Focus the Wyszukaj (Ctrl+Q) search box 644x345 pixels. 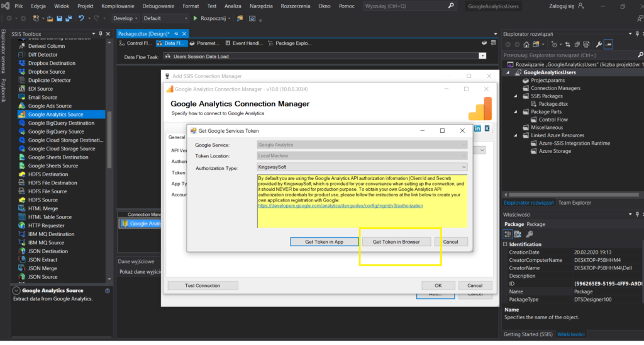pyautogui.click(x=409, y=6)
